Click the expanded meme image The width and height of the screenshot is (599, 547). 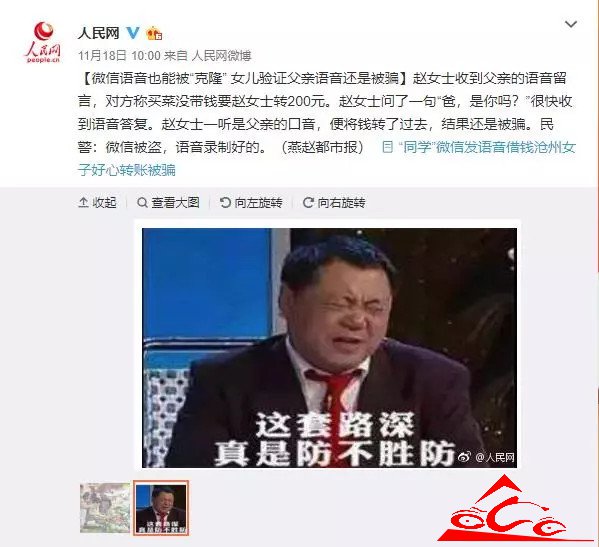tap(329, 348)
